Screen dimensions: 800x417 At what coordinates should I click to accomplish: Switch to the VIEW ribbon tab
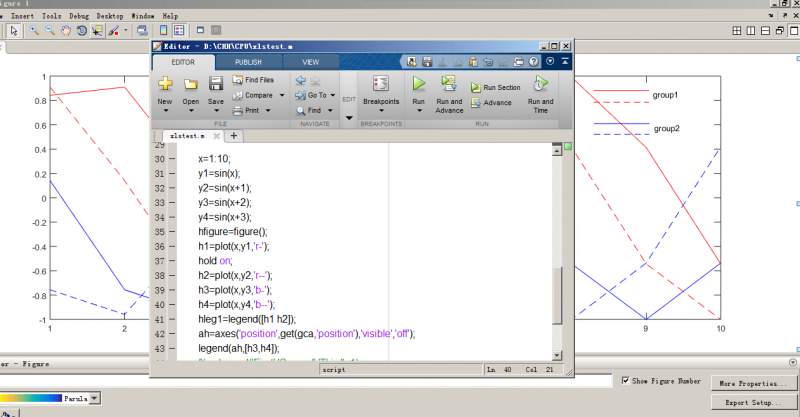coord(310,62)
